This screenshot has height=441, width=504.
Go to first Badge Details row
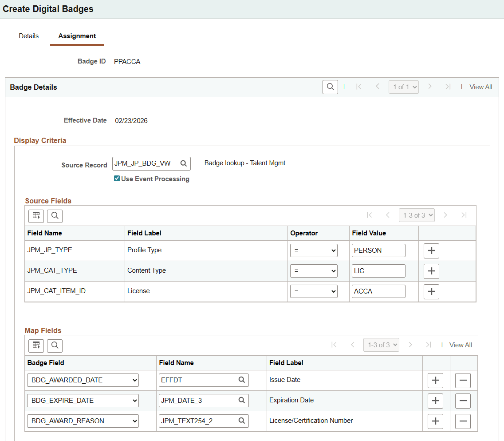pos(359,87)
